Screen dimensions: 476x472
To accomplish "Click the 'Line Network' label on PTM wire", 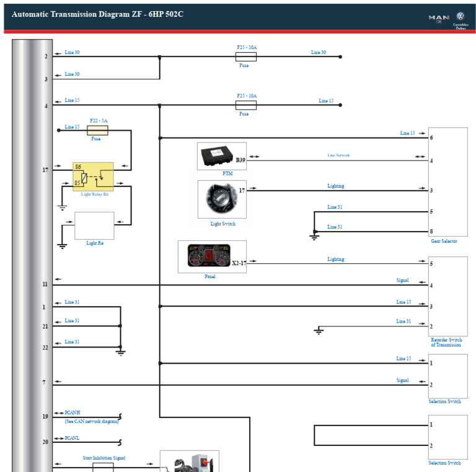I will pyautogui.click(x=338, y=155).
